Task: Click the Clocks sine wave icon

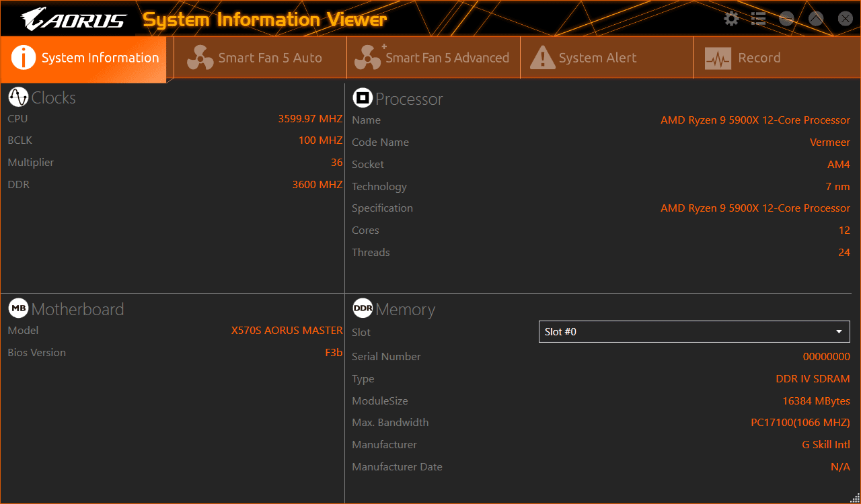Action: (18, 97)
